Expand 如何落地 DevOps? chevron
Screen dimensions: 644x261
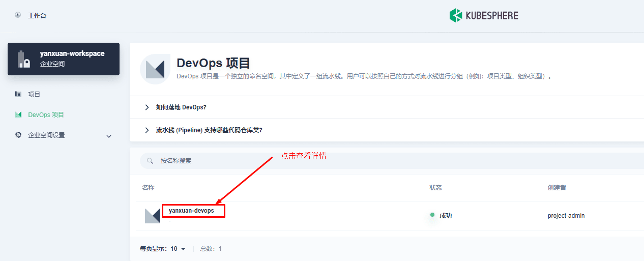pos(147,107)
